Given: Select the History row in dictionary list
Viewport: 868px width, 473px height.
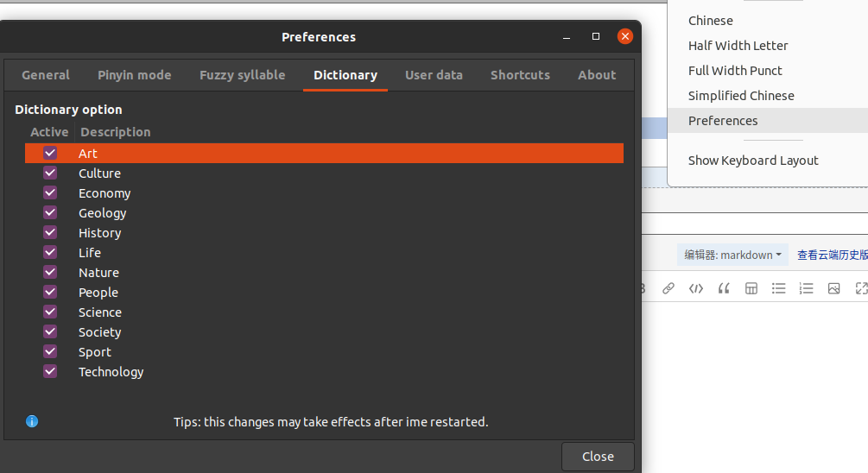Looking at the screenshot, I should click(x=324, y=233).
